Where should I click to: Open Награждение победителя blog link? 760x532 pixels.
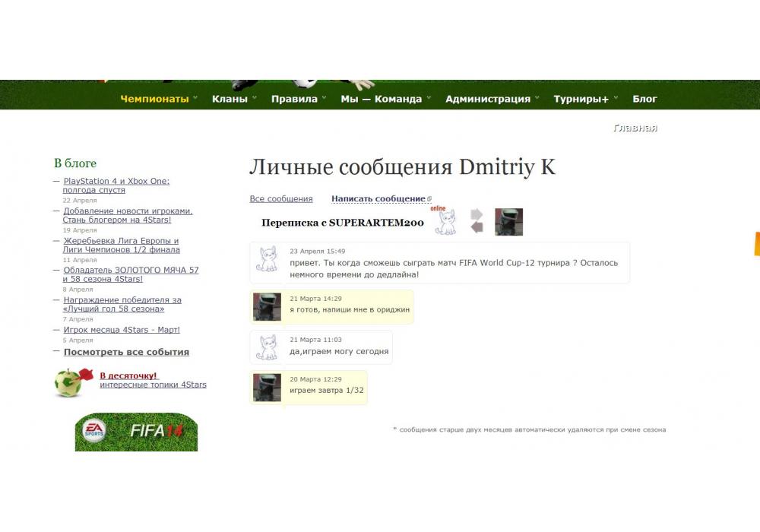pyautogui.click(x=122, y=304)
